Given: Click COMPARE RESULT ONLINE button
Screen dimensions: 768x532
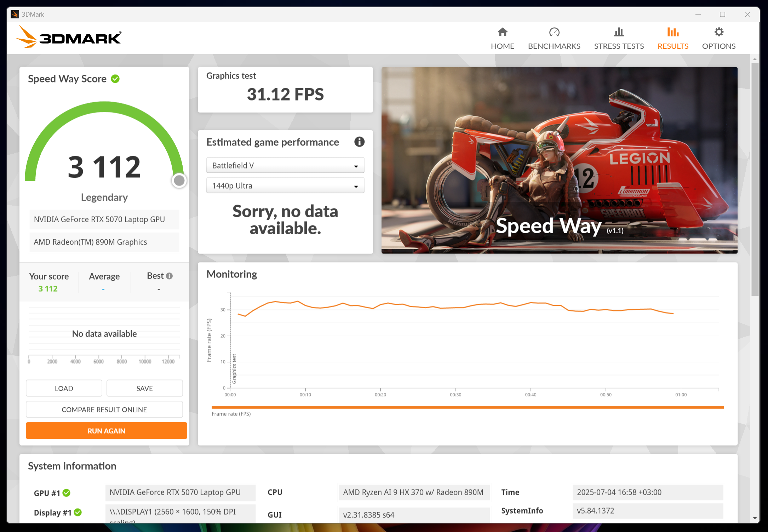Looking at the screenshot, I should [104, 410].
